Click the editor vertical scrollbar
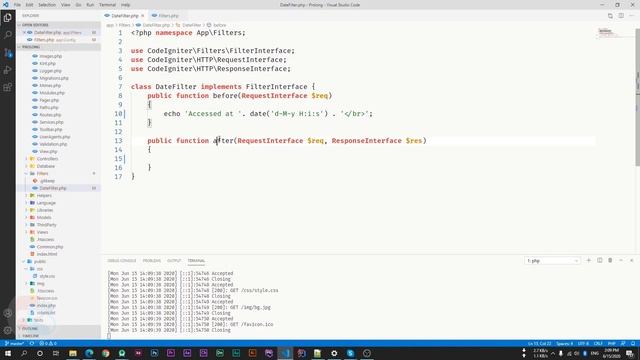The image size is (640, 360). (x=638, y=98)
